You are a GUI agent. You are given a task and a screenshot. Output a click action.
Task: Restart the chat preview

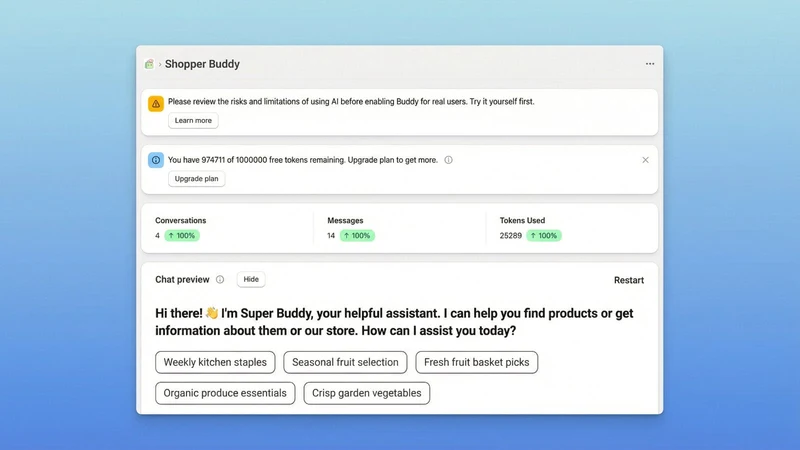click(x=629, y=280)
